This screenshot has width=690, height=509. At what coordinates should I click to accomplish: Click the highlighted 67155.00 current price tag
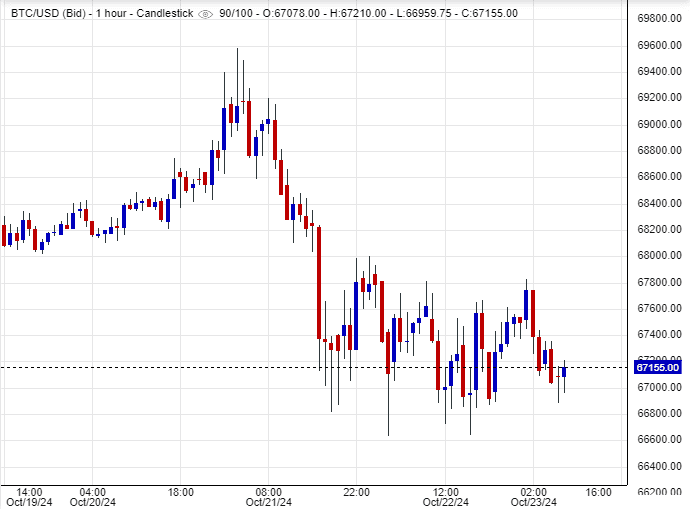coord(658,367)
